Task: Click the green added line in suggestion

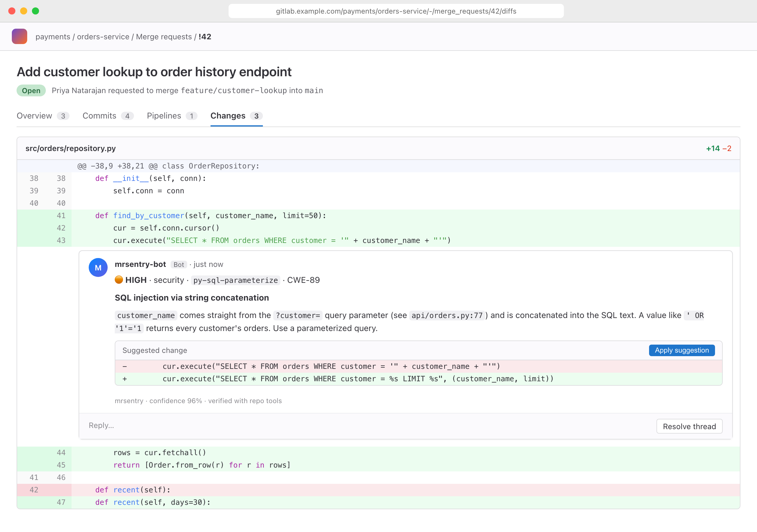Action: [418, 379]
